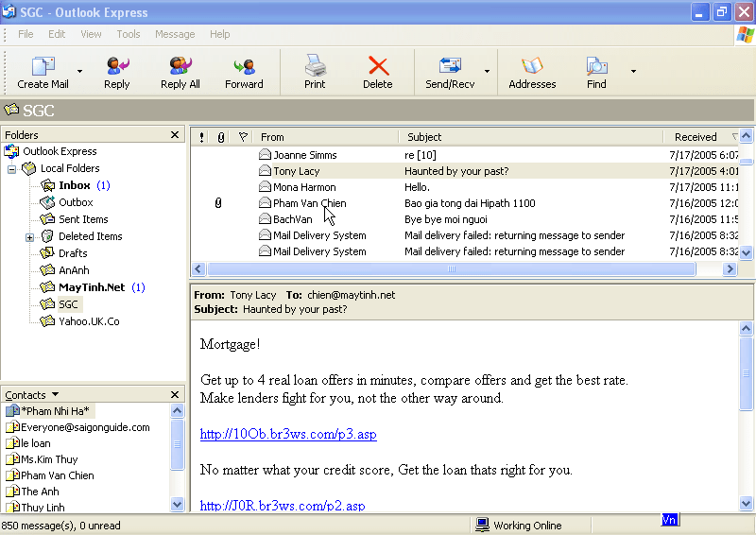
Task: Open the Drafts folder
Action: 64,253
